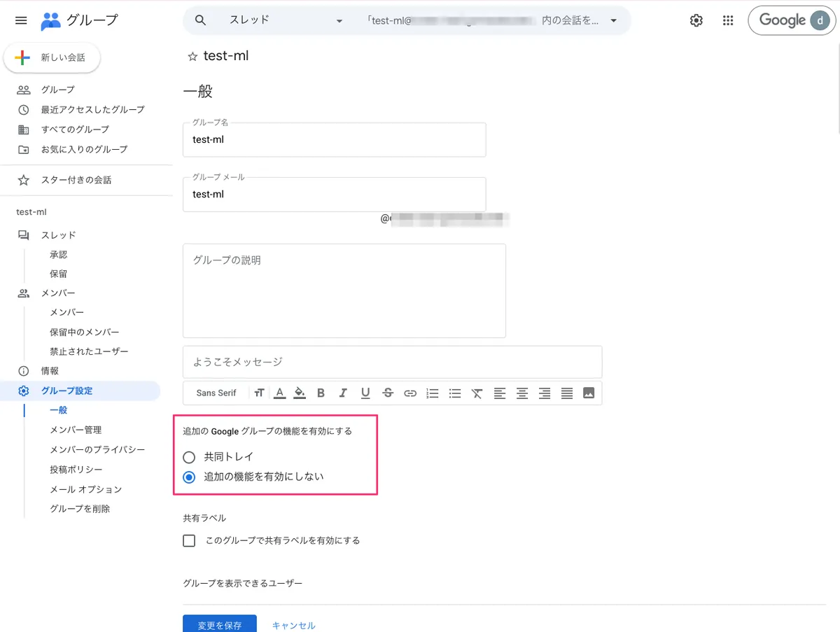840x632 pixels.
Task: Open メンバー管理 settings
Action: [76, 430]
